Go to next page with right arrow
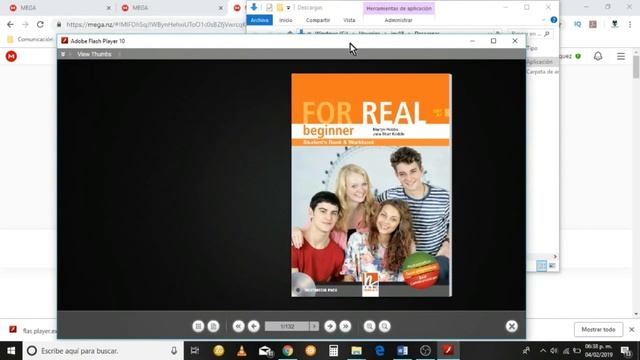The width and height of the screenshot is (640, 360). pos(330,326)
